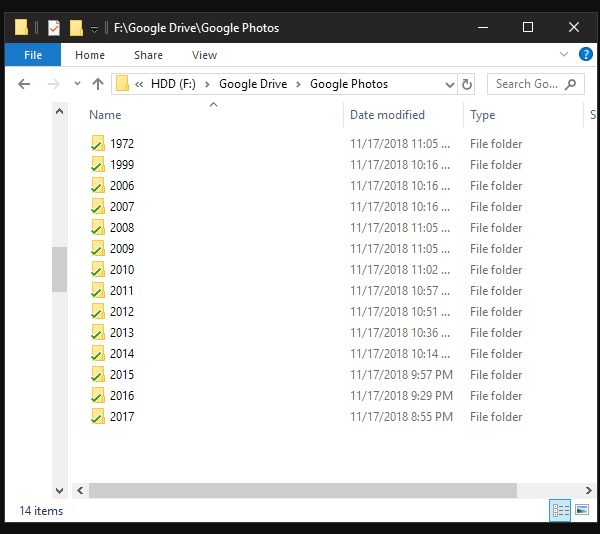Select the 2011 folder
The height and width of the screenshot is (534, 600).
[122, 291]
